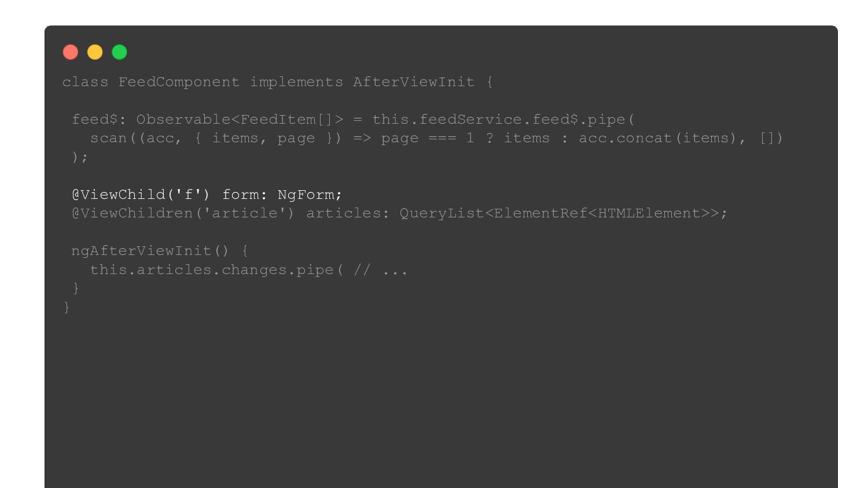The height and width of the screenshot is (488, 868).
Task: Click the AfterViewInit interface name
Action: pos(413,82)
